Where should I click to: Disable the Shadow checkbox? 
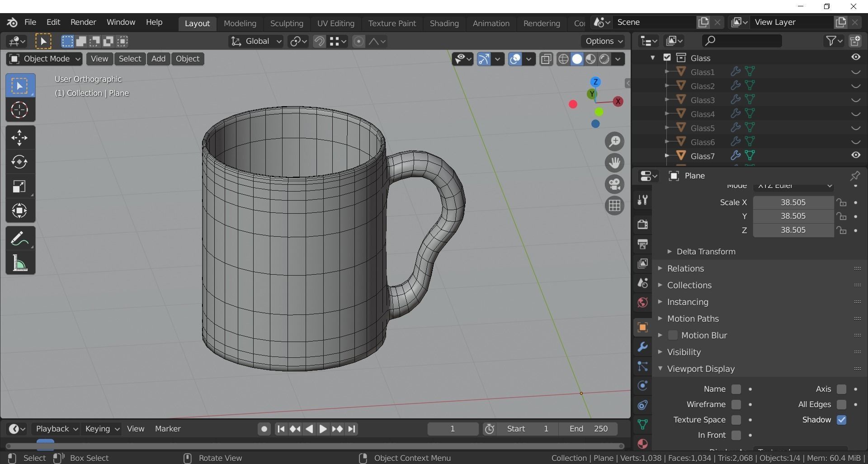841,420
